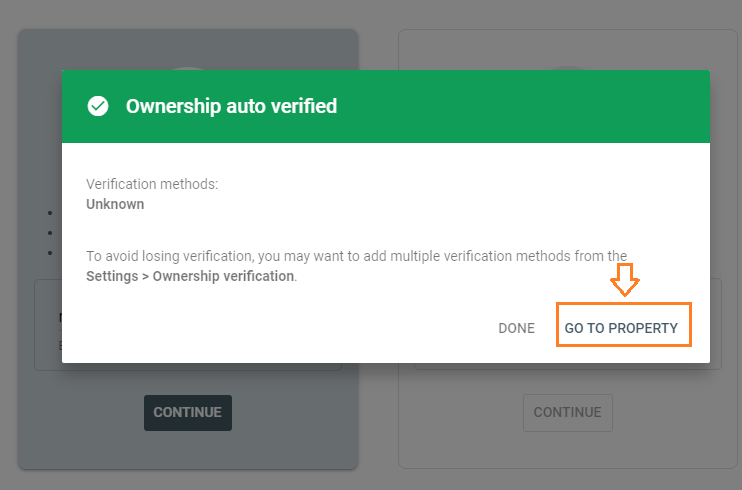The image size is (742, 490).
Task: Select the 'Unknown' verification method text
Action: pos(115,204)
